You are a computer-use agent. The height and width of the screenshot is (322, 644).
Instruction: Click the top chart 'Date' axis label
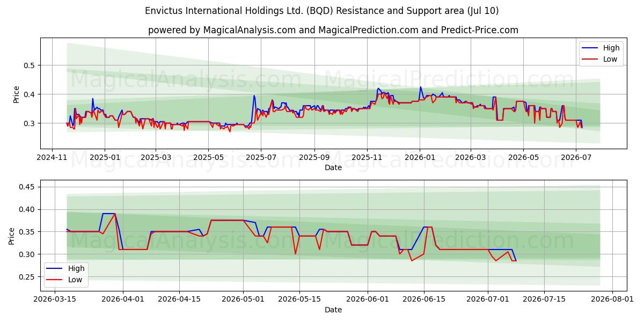click(333, 168)
